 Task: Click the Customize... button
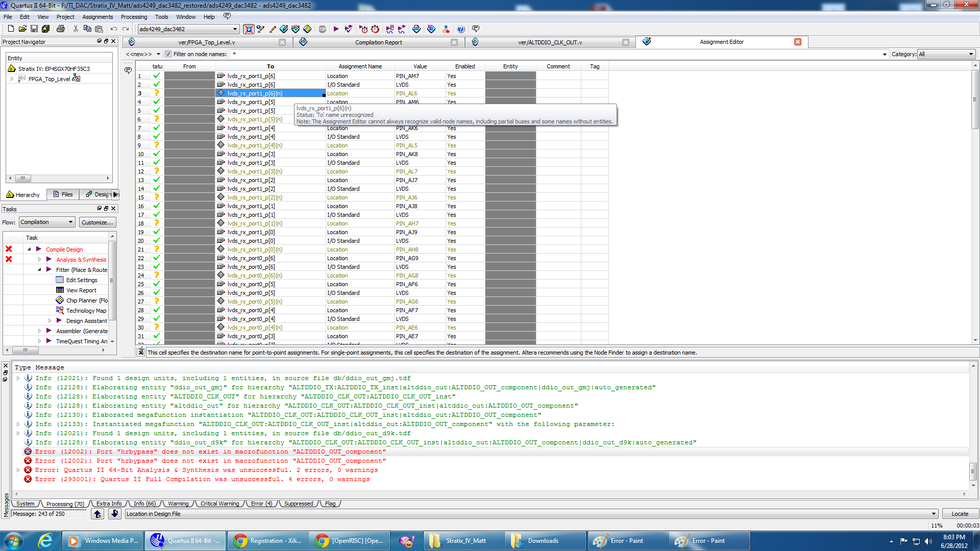(97, 222)
